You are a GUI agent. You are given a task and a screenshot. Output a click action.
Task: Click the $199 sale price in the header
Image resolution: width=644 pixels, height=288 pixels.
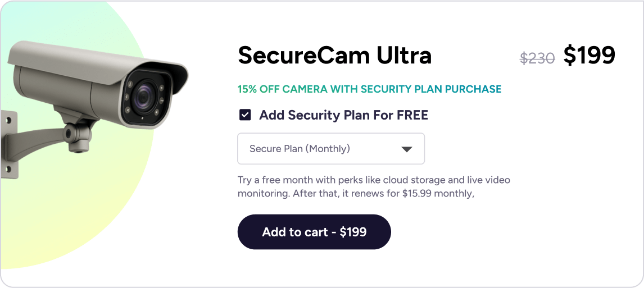(x=589, y=55)
